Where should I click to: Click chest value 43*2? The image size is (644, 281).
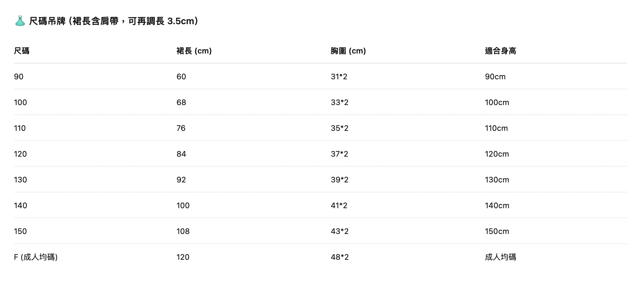point(339,231)
